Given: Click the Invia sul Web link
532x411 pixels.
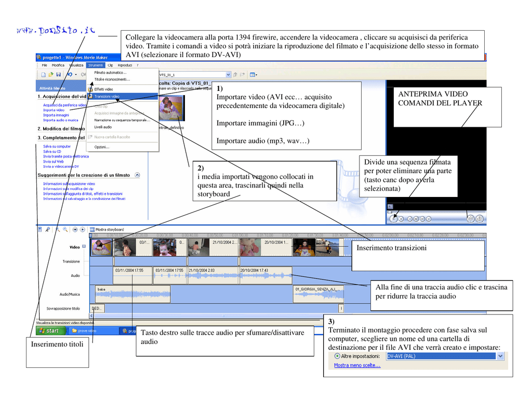Looking at the screenshot, I should pos(54,162).
